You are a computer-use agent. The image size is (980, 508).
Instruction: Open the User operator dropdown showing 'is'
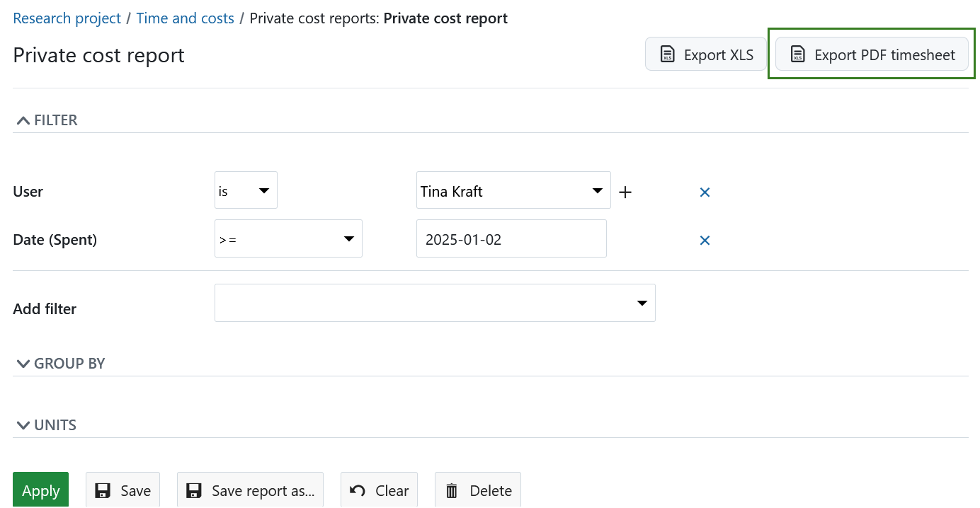click(x=246, y=190)
